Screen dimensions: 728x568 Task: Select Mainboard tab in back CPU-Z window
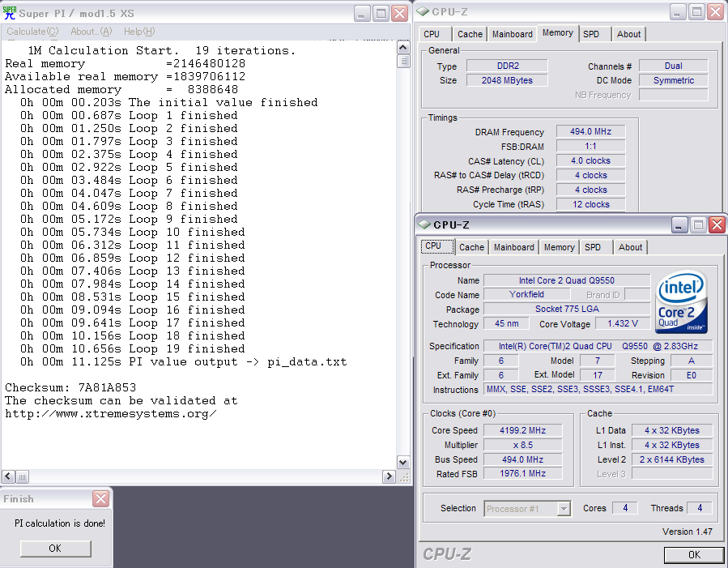[512, 34]
